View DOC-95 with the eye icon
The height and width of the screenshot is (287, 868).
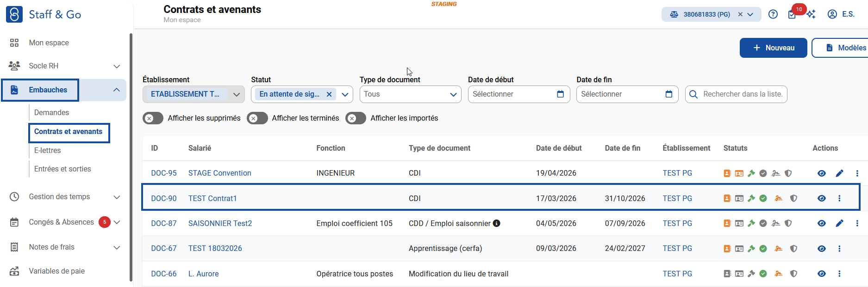tap(822, 173)
